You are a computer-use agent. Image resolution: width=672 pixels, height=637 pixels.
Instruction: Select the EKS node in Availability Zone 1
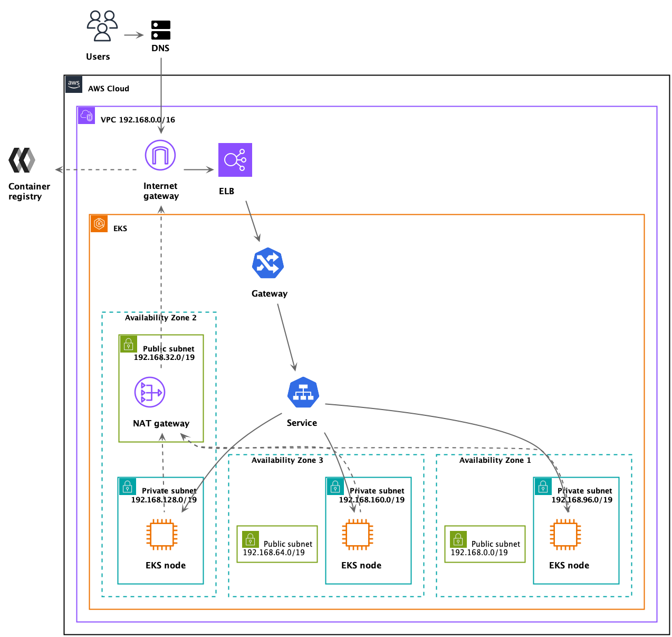pyautogui.click(x=564, y=535)
